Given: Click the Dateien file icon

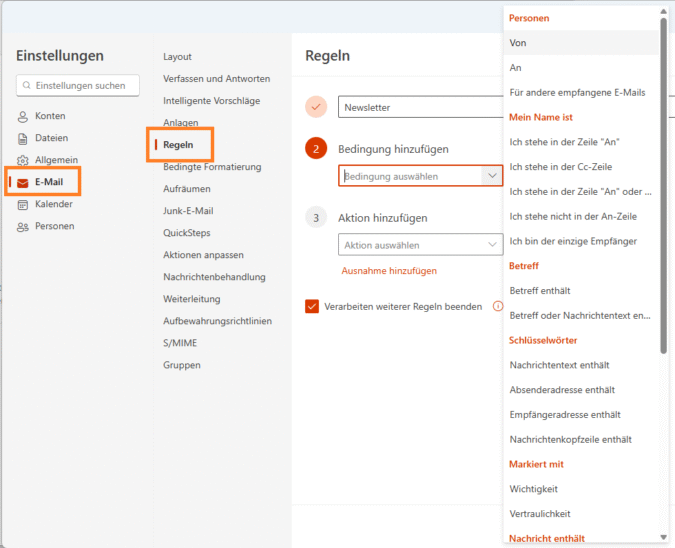Looking at the screenshot, I should 23,138.
